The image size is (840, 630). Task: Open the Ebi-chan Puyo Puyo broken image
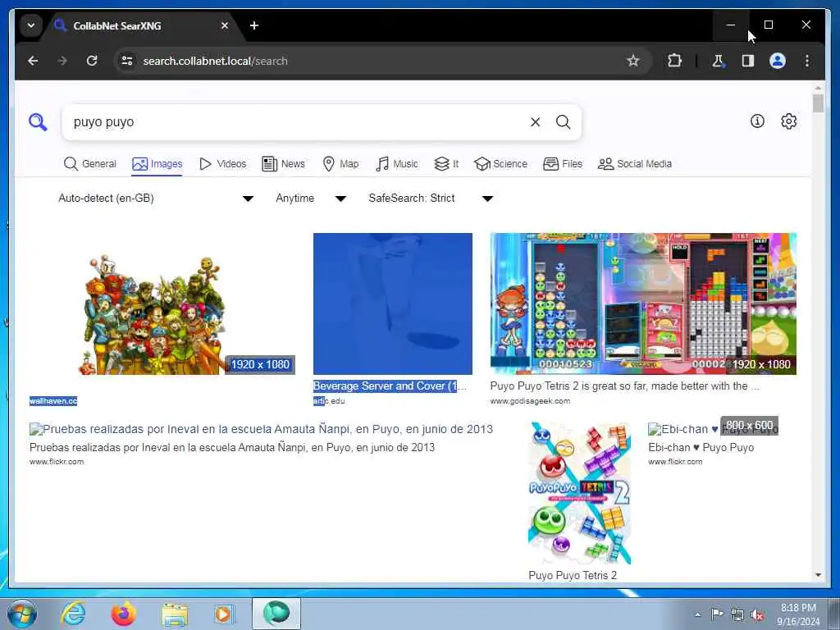click(713, 429)
